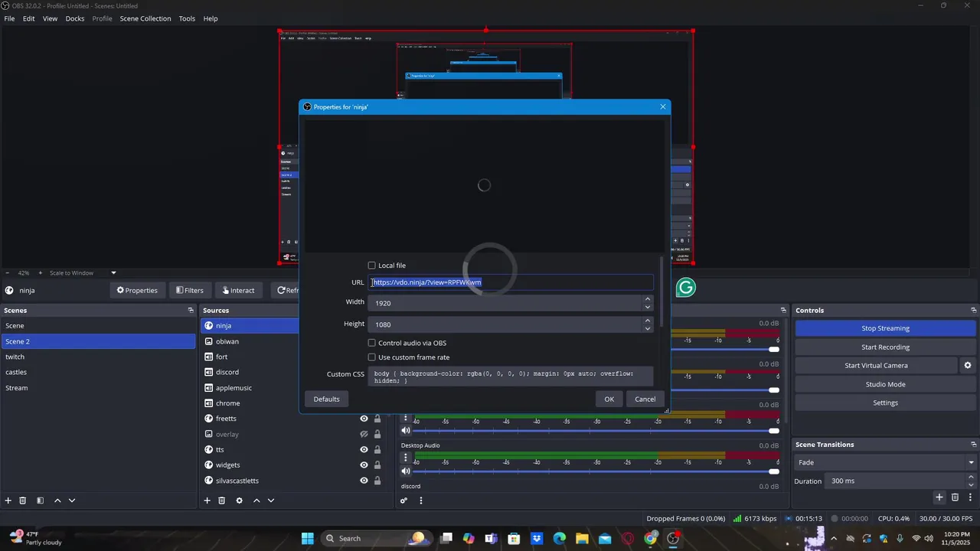Open Microsoft Edge from the taskbar
Viewport: 980px width, 551px height.
pos(560,538)
